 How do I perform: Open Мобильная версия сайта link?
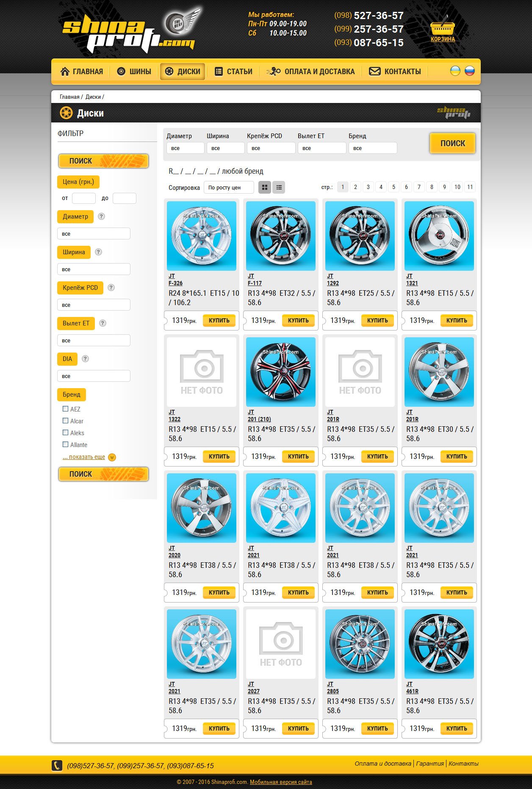pyautogui.click(x=281, y=782)
